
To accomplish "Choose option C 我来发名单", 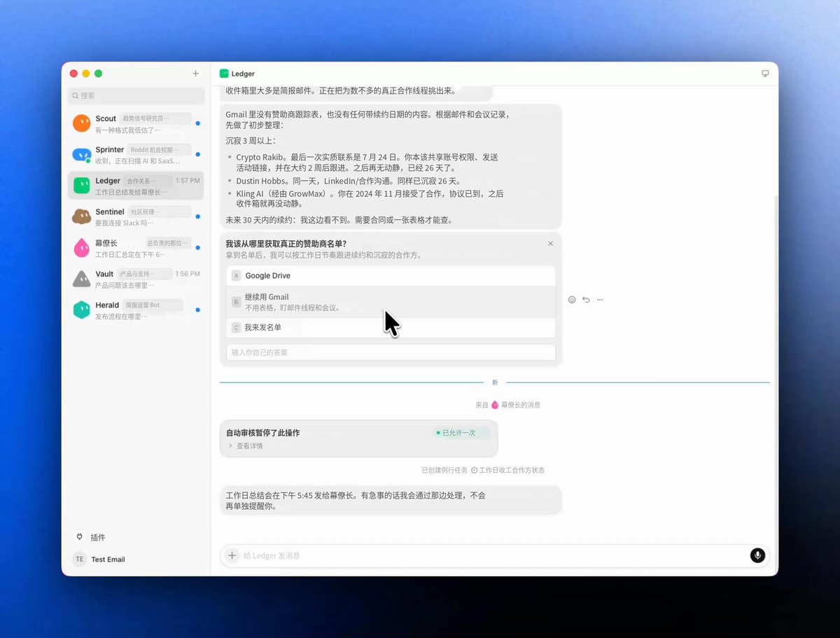I will coord(391,327).
